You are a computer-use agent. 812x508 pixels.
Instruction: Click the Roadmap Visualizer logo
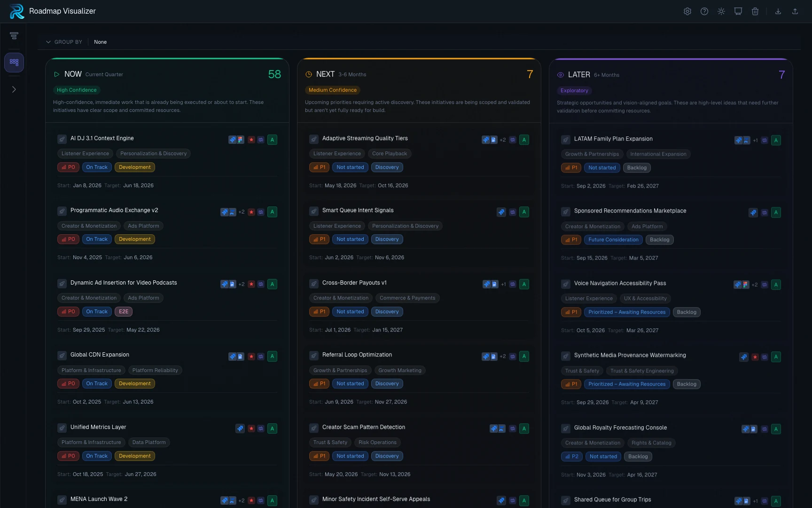click(17, 11)
